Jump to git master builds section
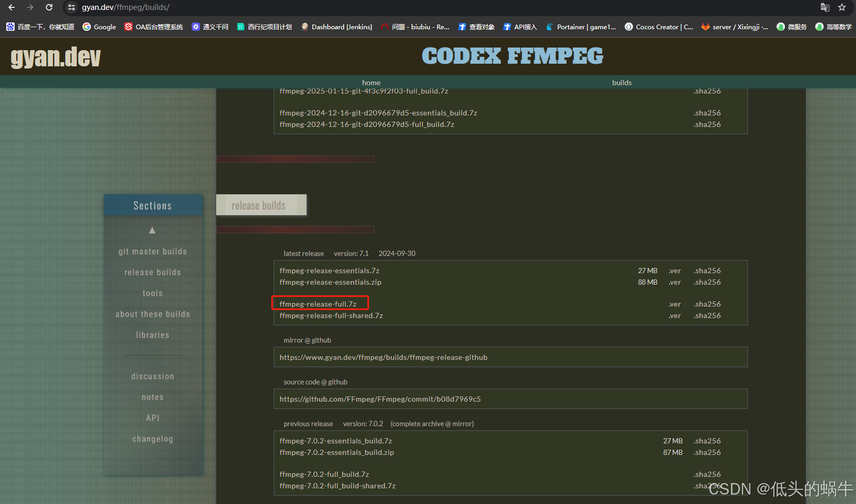Screen dimensions: 856x504 click(153, 251)
